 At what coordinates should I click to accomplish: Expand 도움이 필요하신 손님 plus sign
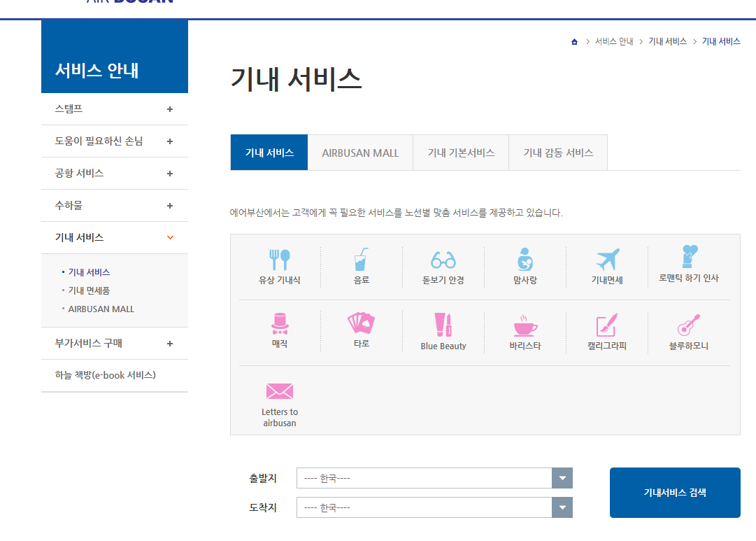click(x=170, y=141)
